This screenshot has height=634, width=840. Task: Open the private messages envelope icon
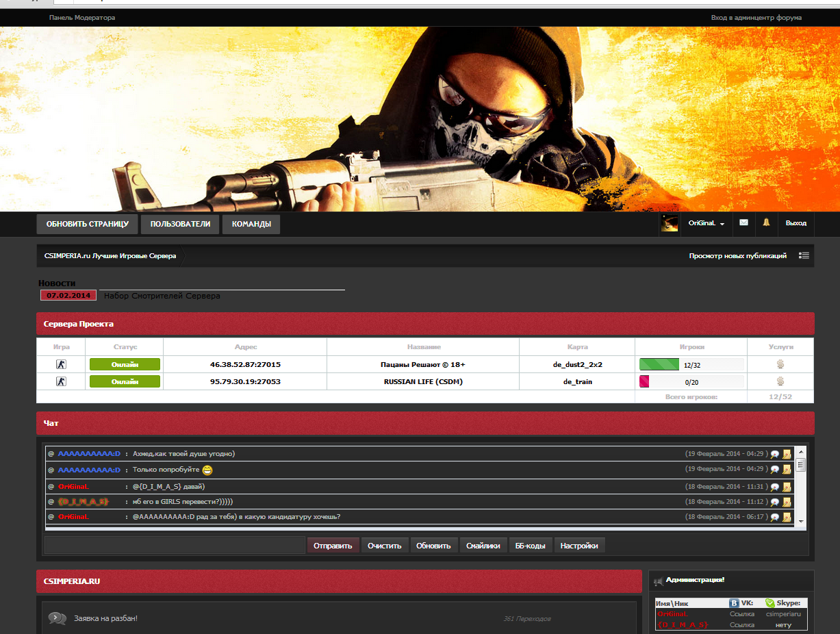[x=743, y=223]
